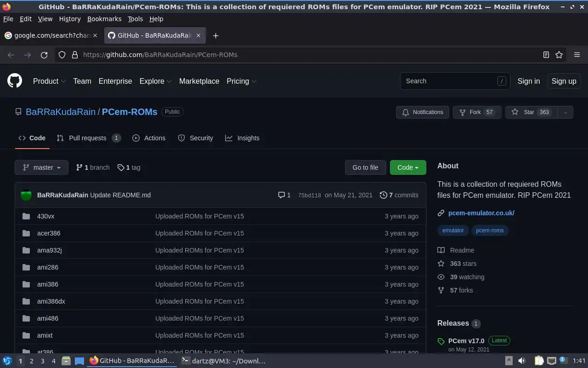Open the ami386dx folder
The width and height of the screenshot is (588, 368).
(51, 301)
